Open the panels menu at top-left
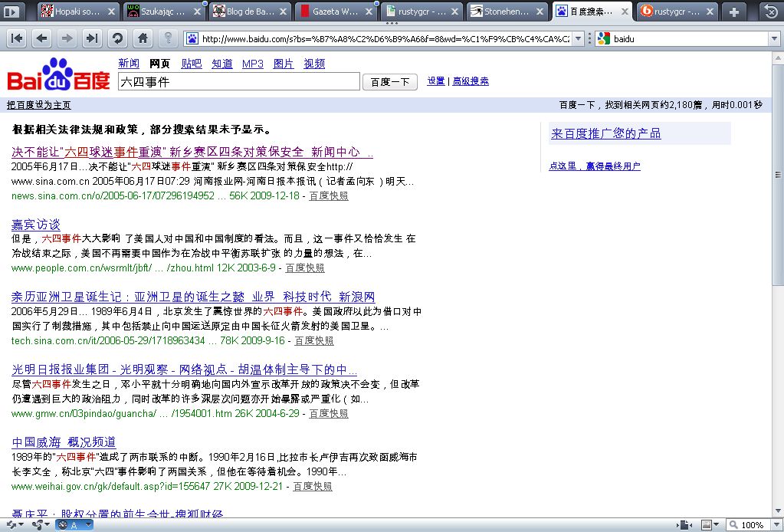The width and height of the screenshot is (784, 532). (x=11, y=11)
